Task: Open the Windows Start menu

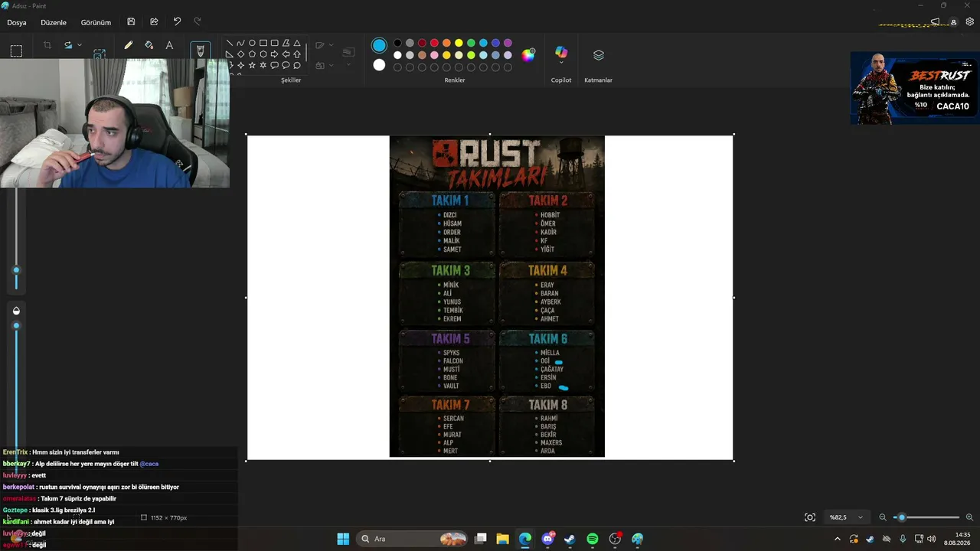Action: (343, 539)
